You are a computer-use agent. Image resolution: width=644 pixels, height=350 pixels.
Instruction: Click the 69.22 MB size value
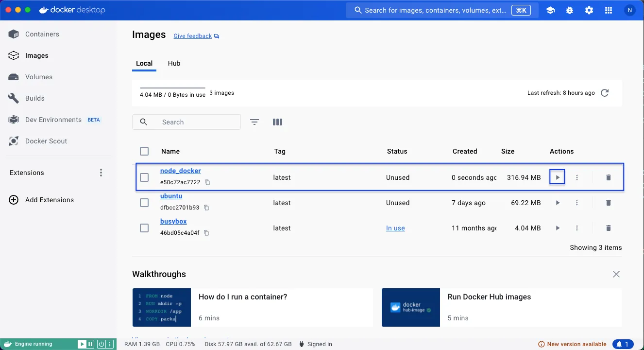pos(525,203)
